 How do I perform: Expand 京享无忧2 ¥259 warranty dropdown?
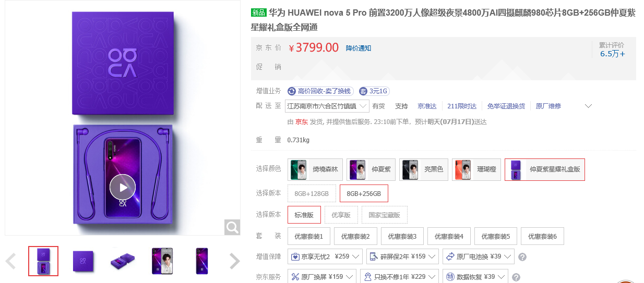(x=325, y=256)
